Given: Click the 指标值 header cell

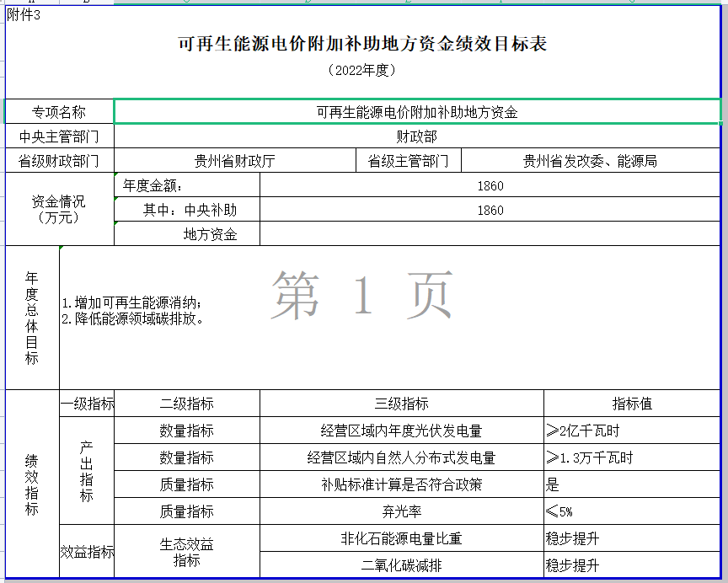Looking at the screenshot, I should click(632, 404).
